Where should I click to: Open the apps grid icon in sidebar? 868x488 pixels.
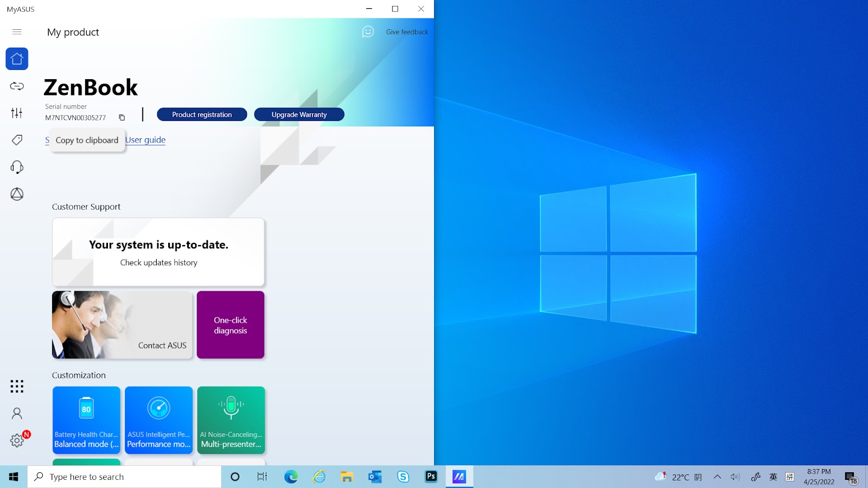click(17, 386)
